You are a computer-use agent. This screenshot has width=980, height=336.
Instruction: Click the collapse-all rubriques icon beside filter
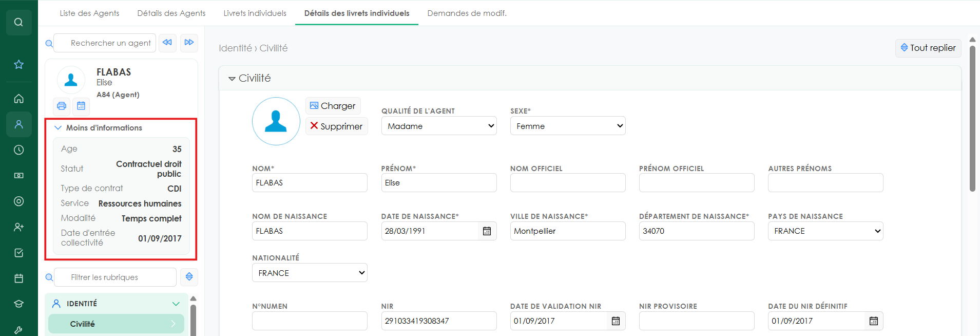tap(189, 277)
